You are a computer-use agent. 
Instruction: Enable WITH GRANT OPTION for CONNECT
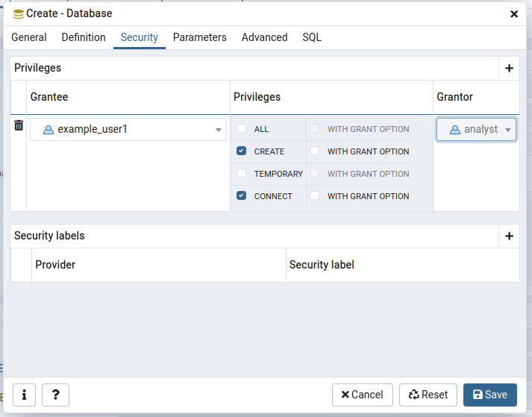pos(315,196)
